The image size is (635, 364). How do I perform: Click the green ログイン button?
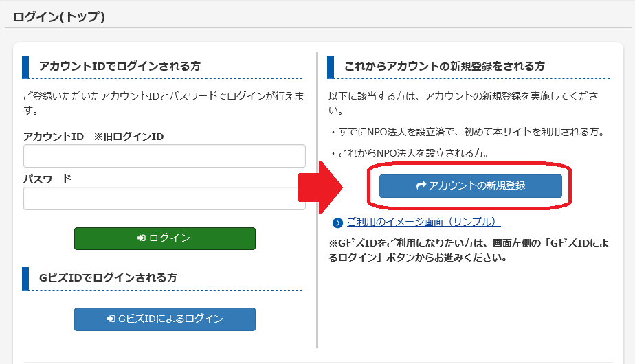tap(165, 238)
